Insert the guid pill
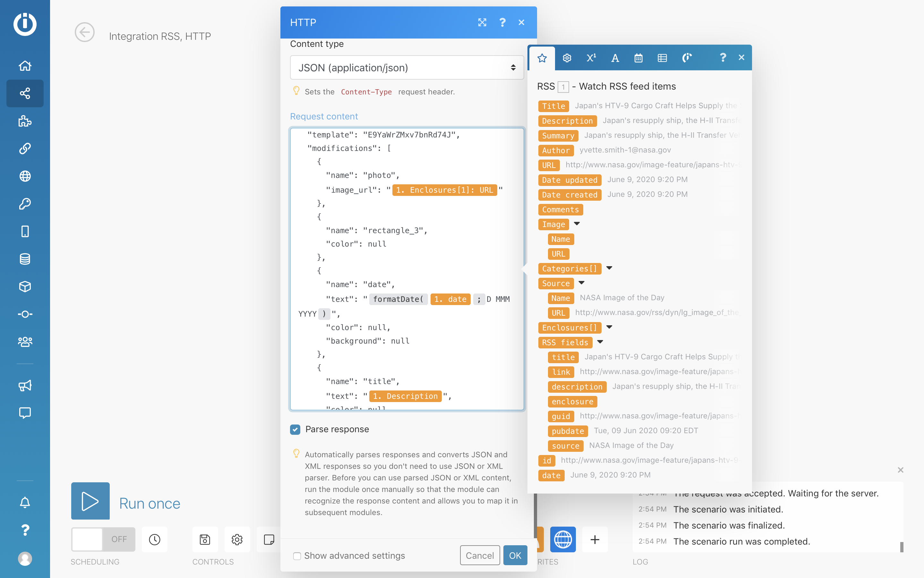This screenshot has width=924, height=578. [561, 416]
